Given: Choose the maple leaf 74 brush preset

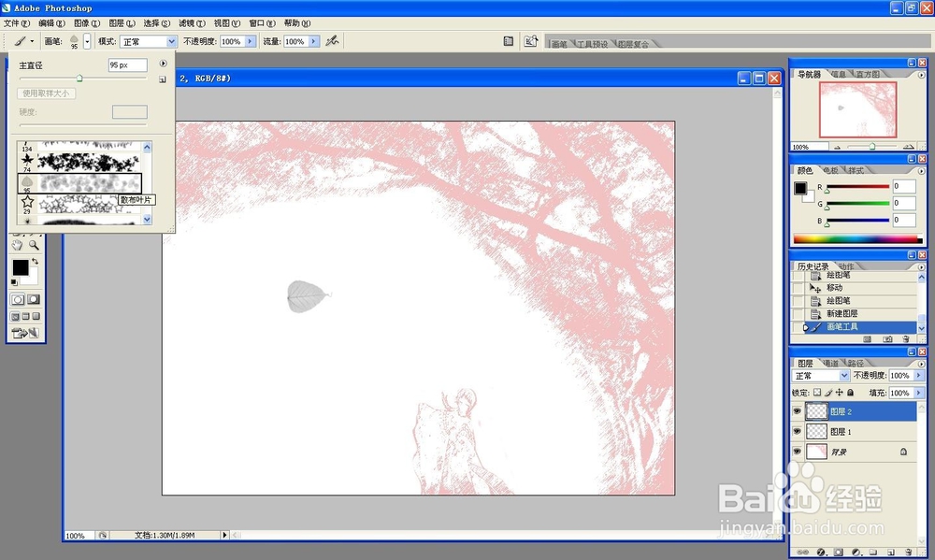Looking at the screenshot, I should pyautogui.click(x=79, y=163).
